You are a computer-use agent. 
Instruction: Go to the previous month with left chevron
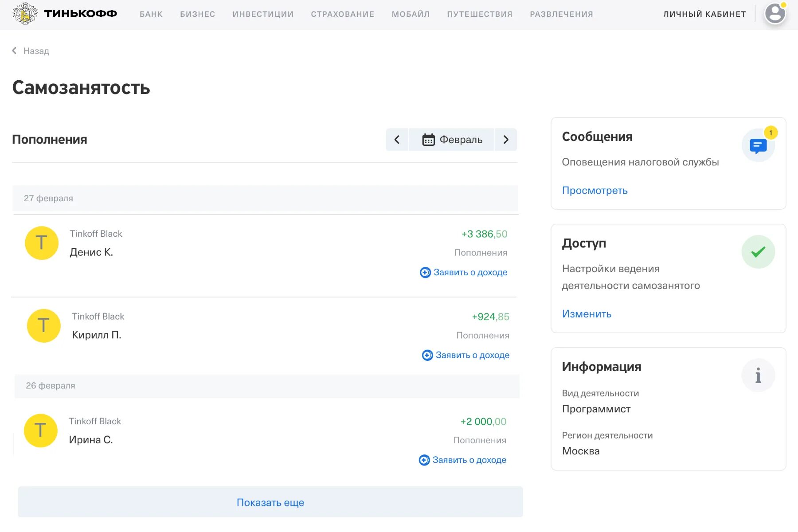[397, 140]
